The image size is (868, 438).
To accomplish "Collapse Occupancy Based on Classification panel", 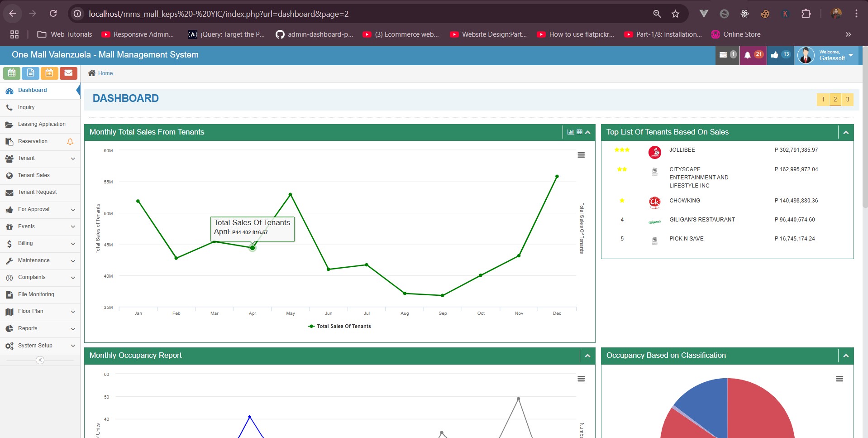I will click(x=846, y=356).
